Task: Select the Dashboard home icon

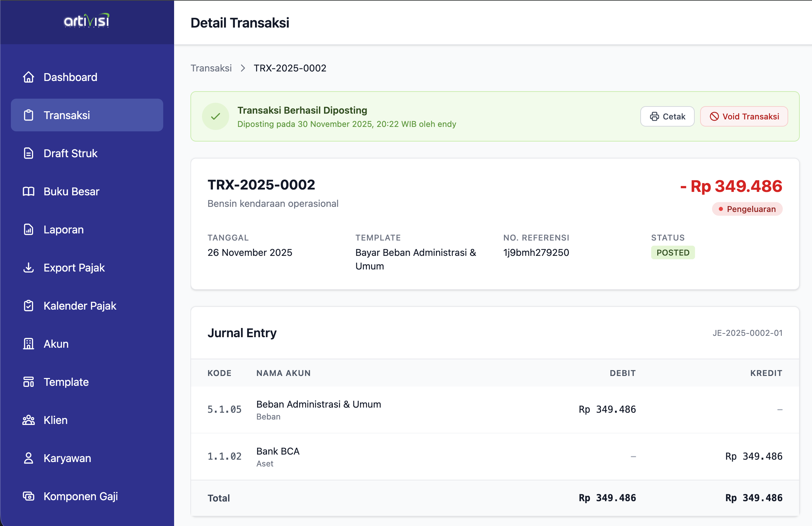Action: click(29, 77)
